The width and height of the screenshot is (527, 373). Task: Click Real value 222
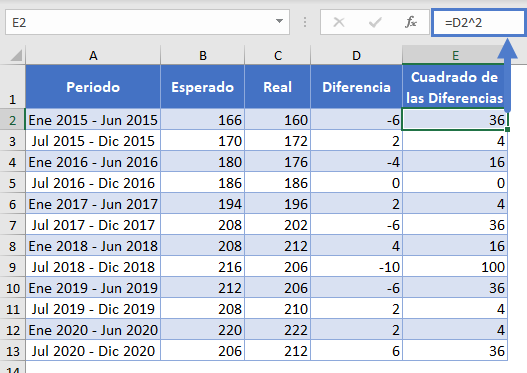[278, 330]
